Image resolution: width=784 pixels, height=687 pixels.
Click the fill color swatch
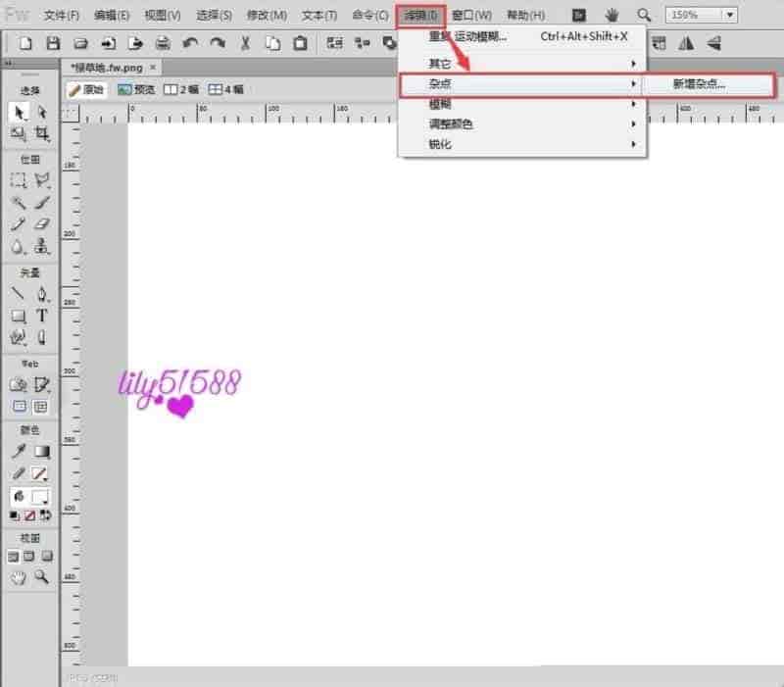coord(42,497)
